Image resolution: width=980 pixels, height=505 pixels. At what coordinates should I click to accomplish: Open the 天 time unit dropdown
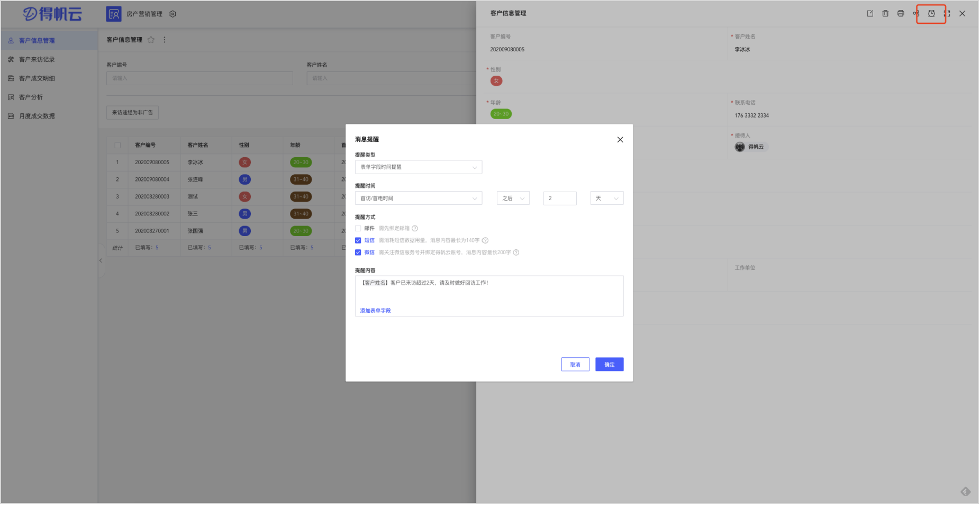pos(607,199)
